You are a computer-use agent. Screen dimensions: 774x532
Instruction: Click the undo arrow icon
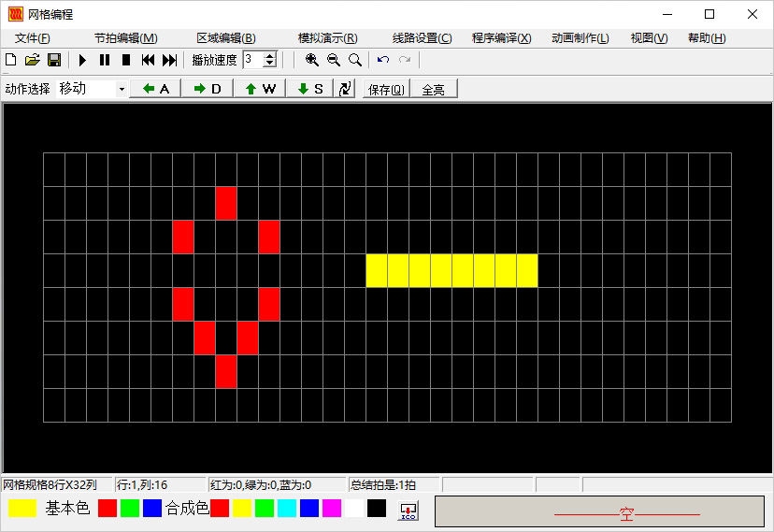[383, 60]
